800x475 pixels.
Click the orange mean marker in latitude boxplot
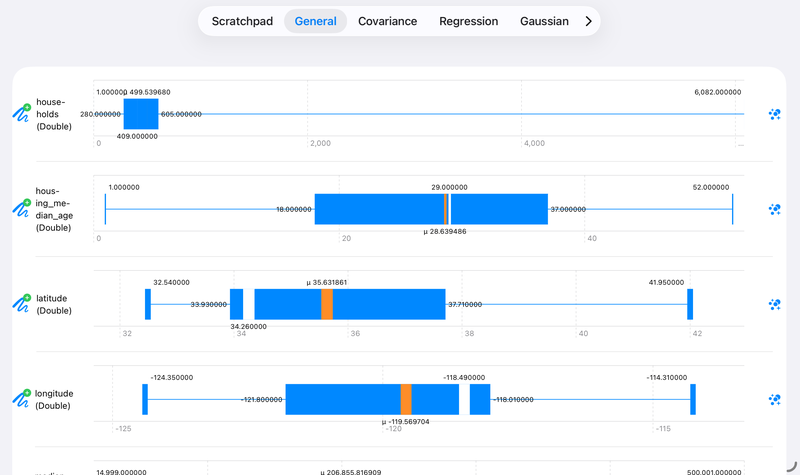pyautogui.click(x=327, y=304)
